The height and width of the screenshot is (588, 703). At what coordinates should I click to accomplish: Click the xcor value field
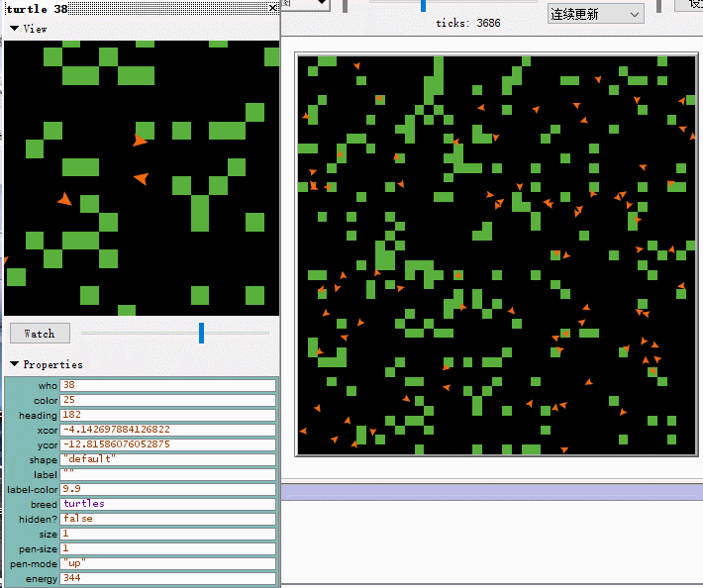[167, 430]
